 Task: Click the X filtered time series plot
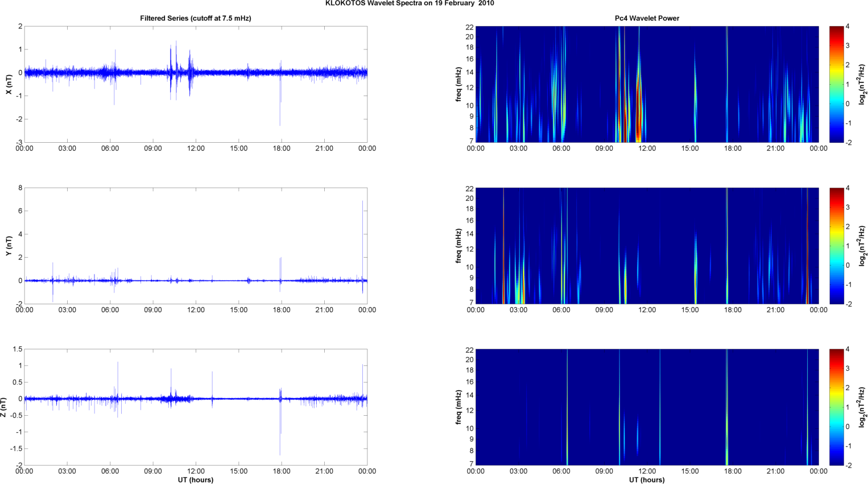click(x=195, y=84)
